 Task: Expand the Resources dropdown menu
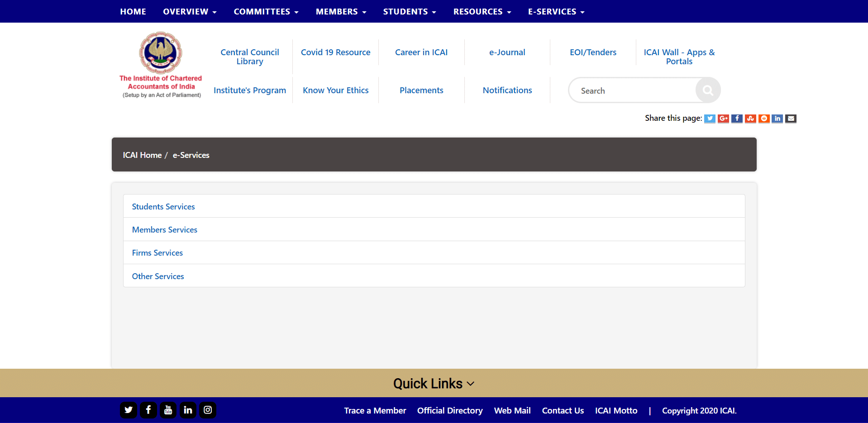482,11
